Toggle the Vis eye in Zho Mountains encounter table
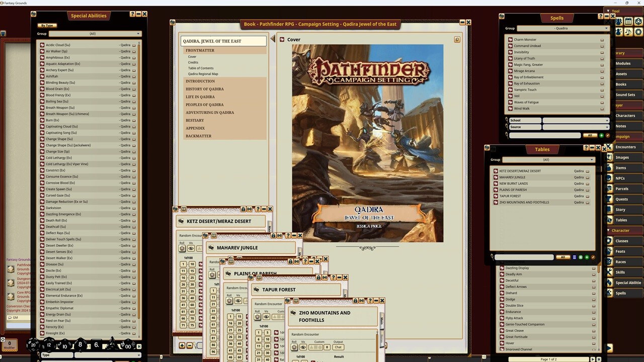 303,347
